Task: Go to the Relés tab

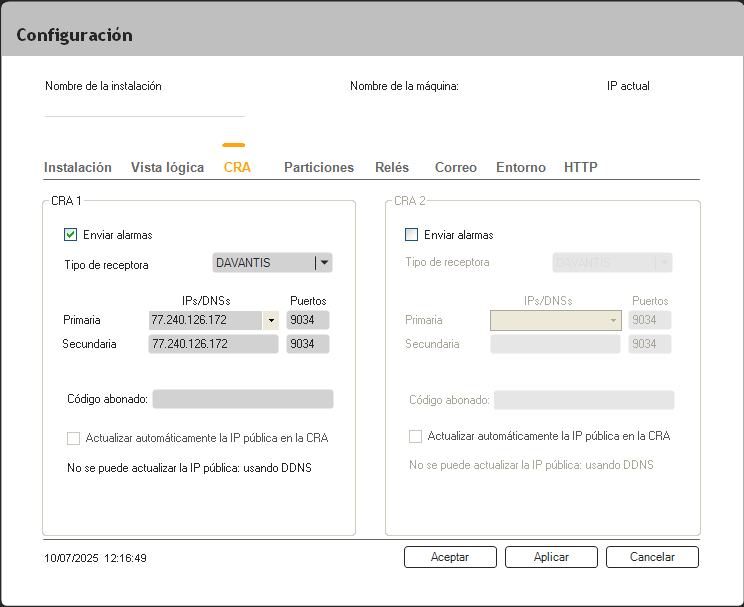Action: [392, 168]
